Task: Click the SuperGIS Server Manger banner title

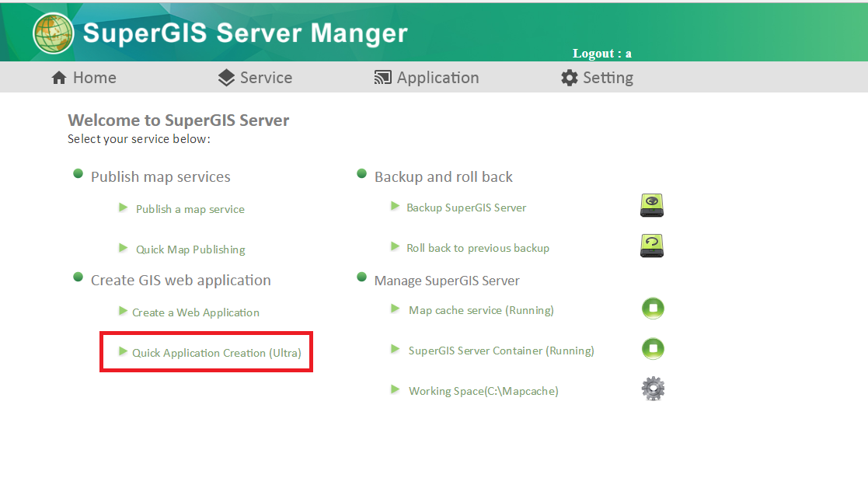Action: (x=246, y=33)
